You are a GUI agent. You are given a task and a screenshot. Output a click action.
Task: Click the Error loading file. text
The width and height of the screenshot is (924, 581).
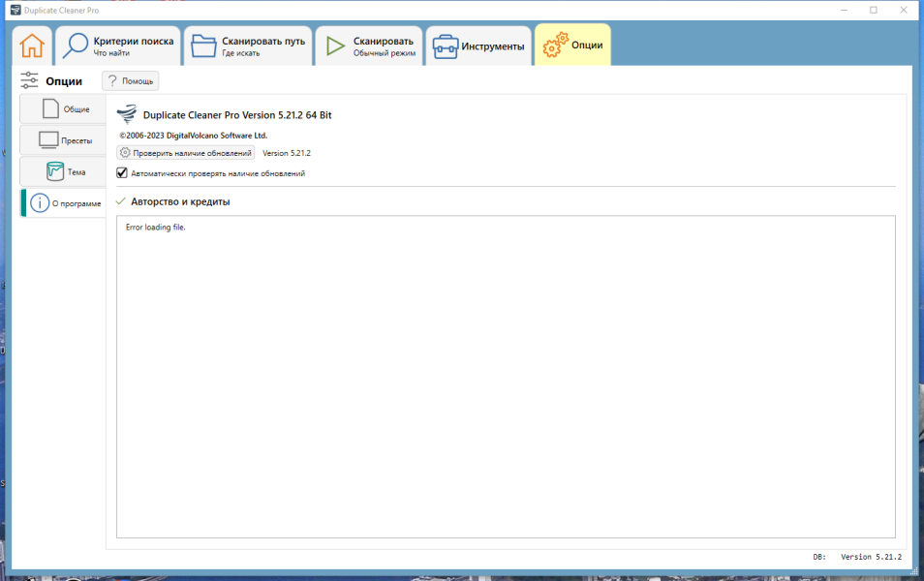156,227
